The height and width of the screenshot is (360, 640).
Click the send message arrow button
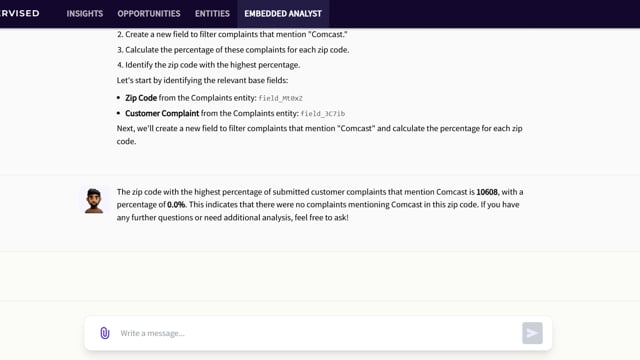click(532, 333)
